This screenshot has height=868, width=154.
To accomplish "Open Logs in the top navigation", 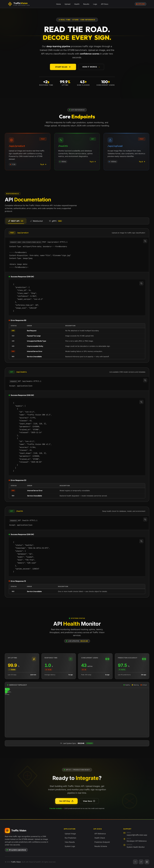I will (95, 4).
